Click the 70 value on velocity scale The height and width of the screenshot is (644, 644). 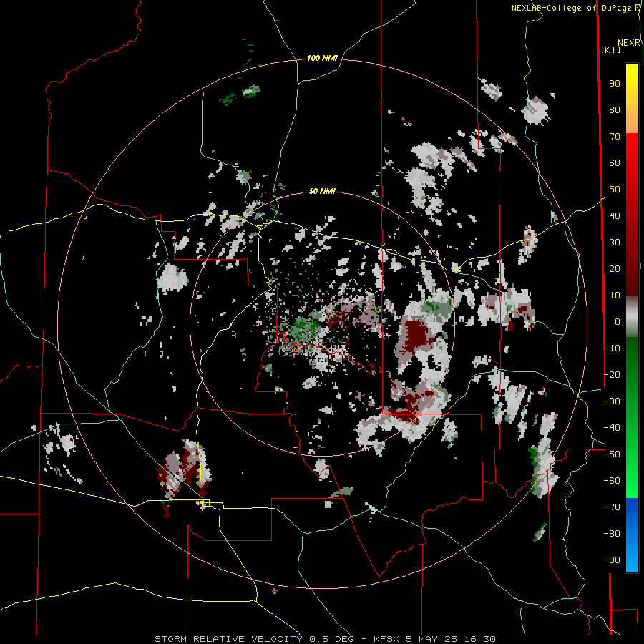tap(615, 137)
